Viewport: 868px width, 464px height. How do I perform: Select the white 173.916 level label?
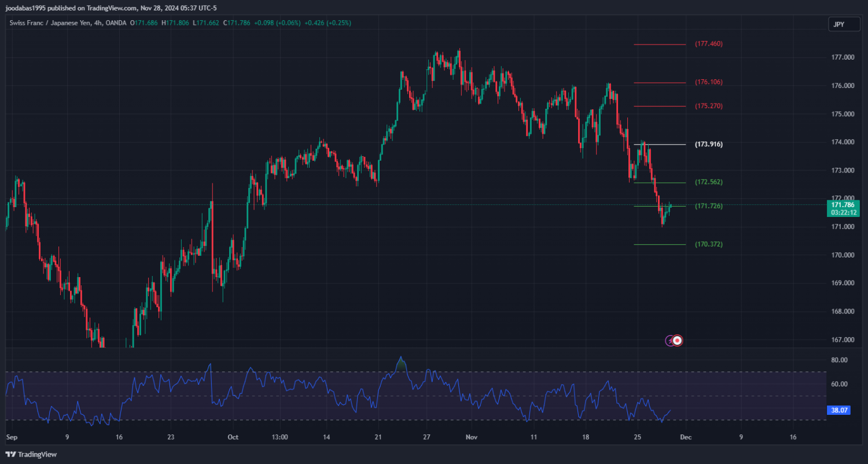pos(708,144)
